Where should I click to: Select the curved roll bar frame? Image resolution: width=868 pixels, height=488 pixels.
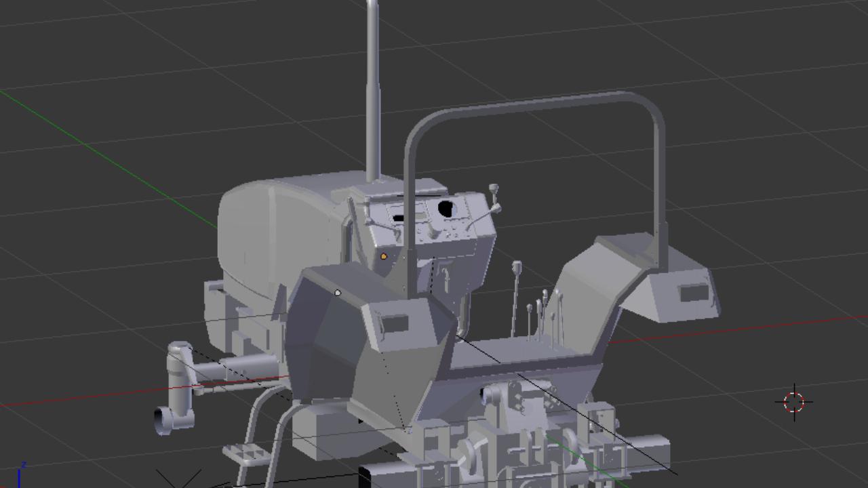(x=536, y=105)
